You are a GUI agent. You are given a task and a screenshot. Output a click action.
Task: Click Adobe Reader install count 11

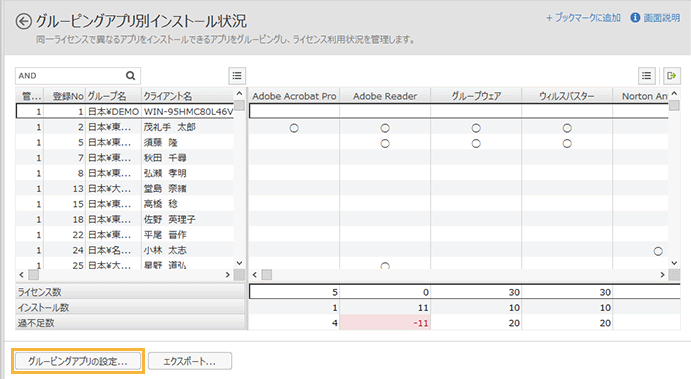(x=385, y=308)
